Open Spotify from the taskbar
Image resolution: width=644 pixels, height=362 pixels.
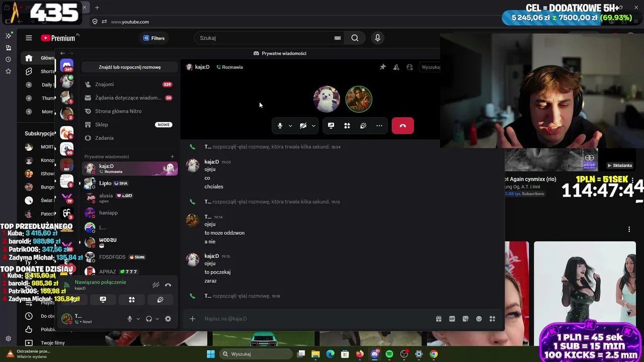pos(389,354)
